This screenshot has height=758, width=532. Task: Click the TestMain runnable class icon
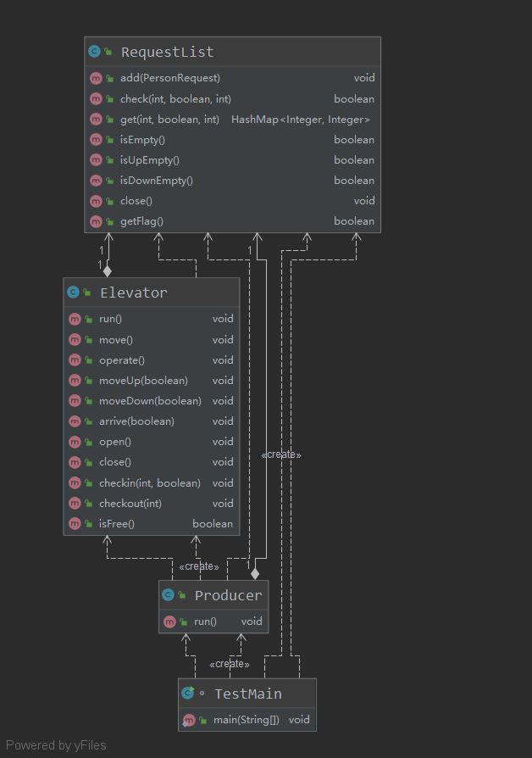point(187,694)
